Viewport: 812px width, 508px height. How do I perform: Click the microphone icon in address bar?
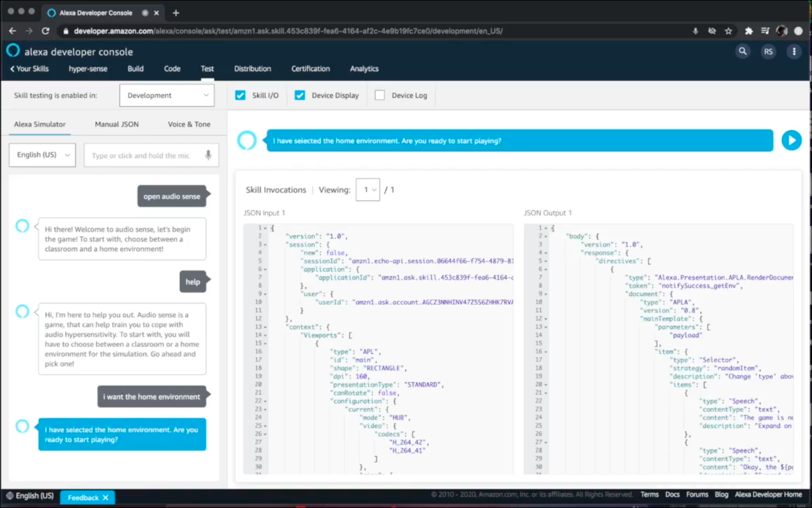[x=695, y=31]
